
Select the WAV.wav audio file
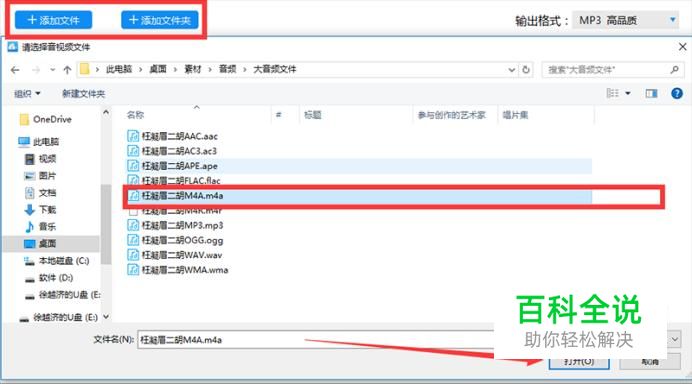pyautogui.click(x=175, y=255)
